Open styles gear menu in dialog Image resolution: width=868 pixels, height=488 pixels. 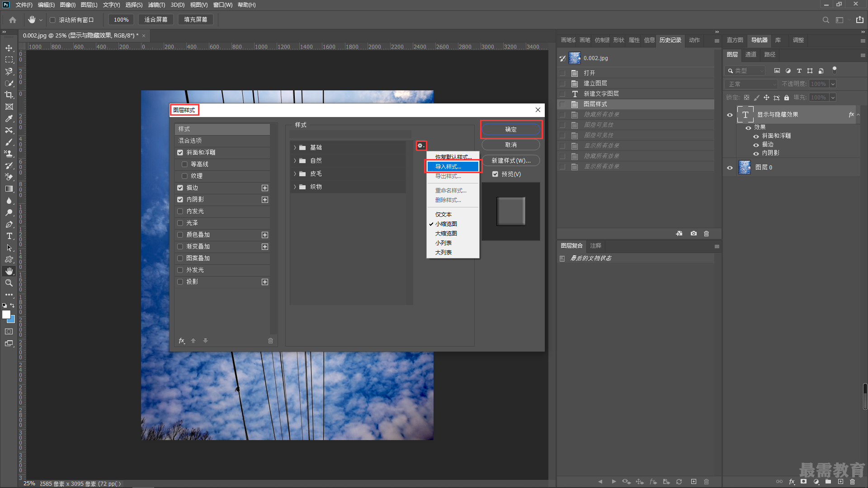[x=421, y=145]
